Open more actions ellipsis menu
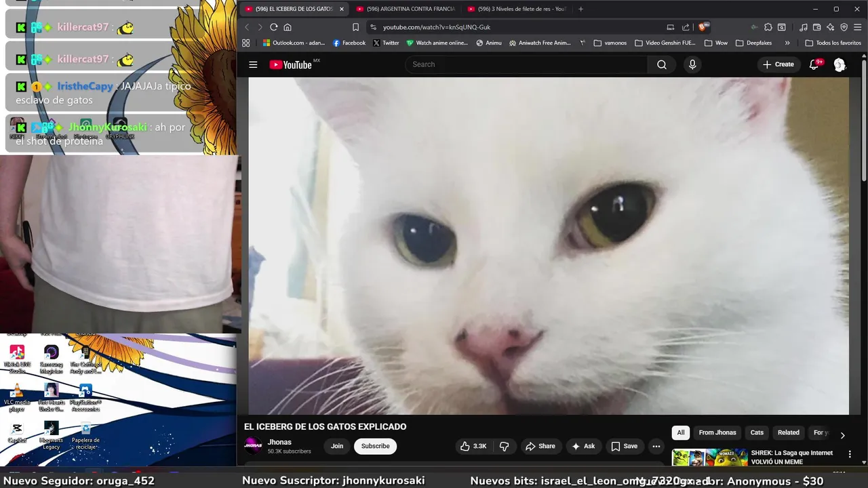868x488 pixels. click(x=656, y=446)
